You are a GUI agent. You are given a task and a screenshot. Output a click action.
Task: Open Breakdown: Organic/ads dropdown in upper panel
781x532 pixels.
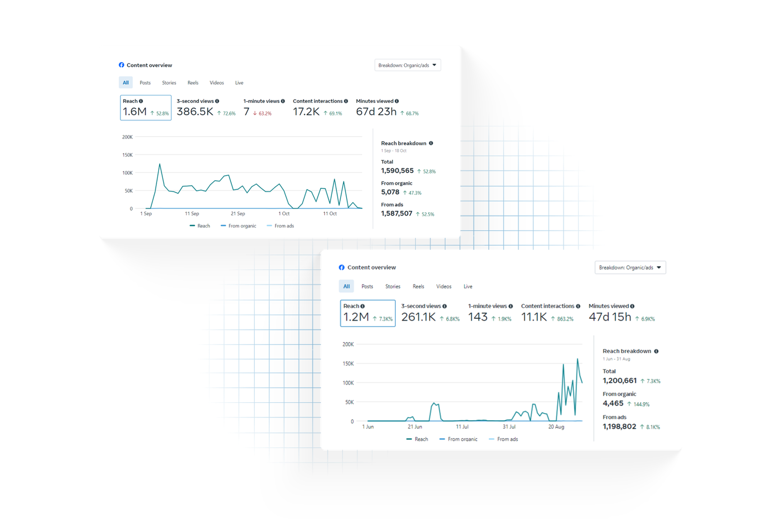408,65
